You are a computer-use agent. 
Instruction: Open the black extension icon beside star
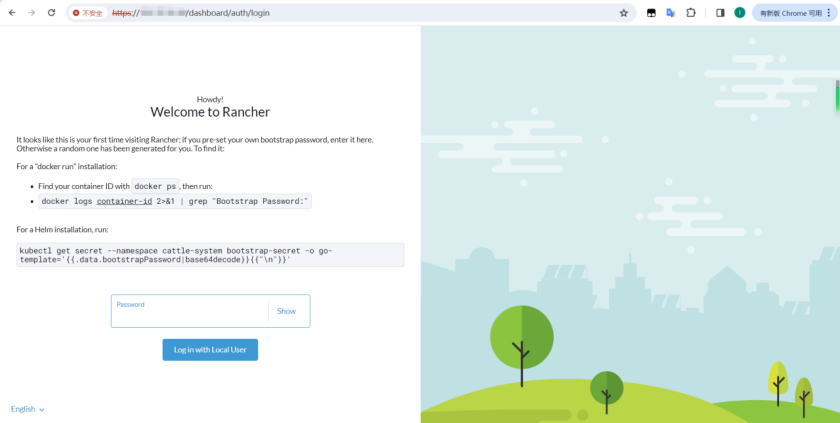tap(651, 13)
